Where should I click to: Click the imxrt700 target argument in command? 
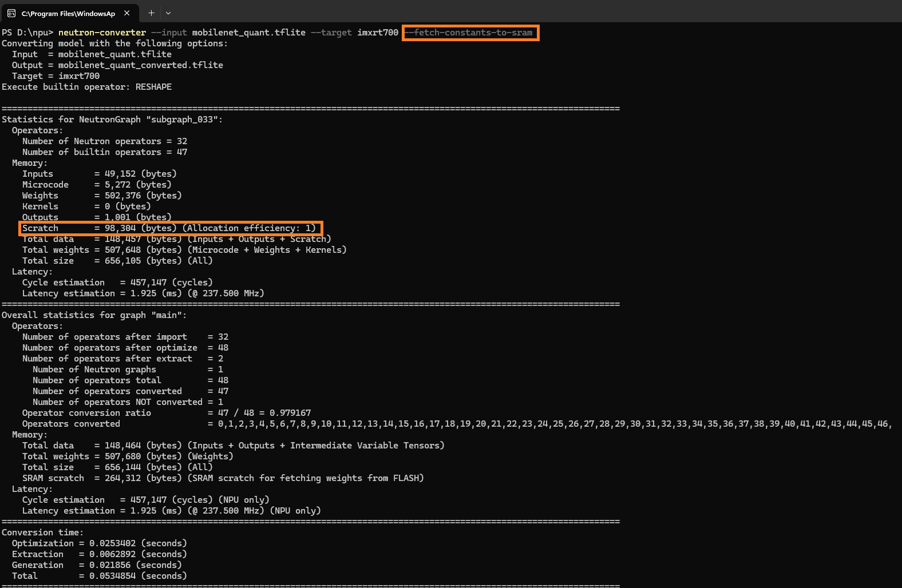click(378, 33)
